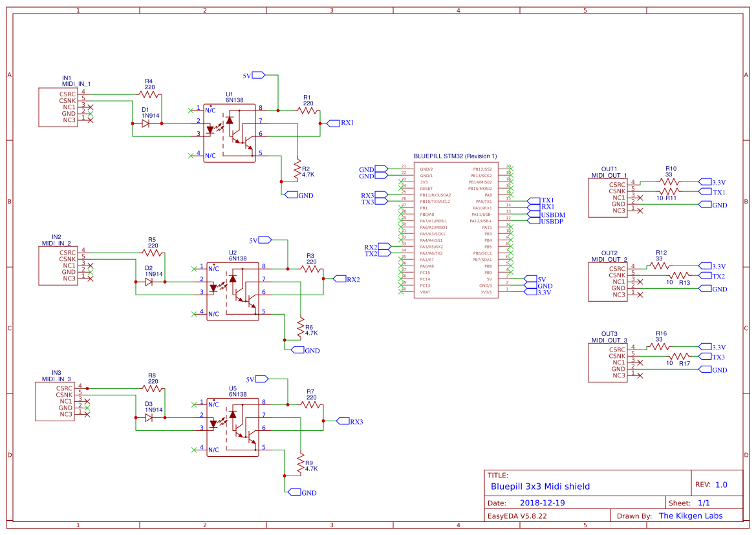Click the RX2 net port beside R3
Image resolution: width=756 pixels, height=535 pixels.
(x=340, y=279)
